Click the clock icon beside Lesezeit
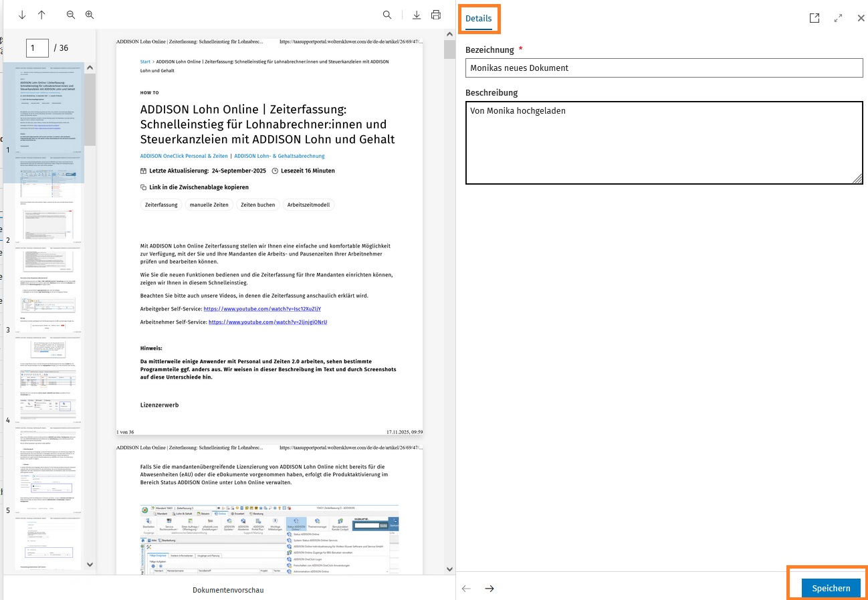 (275, 171)
